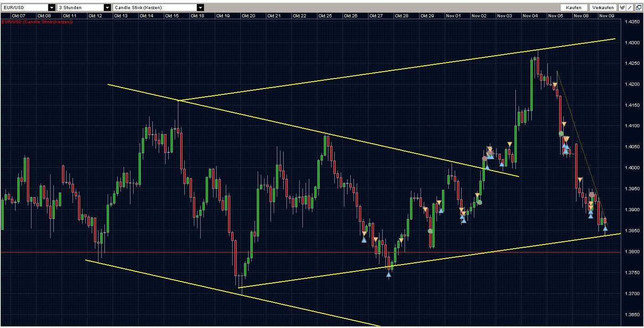
Task: Click the small chart icon left of the line tool
Action: (622, 7)
